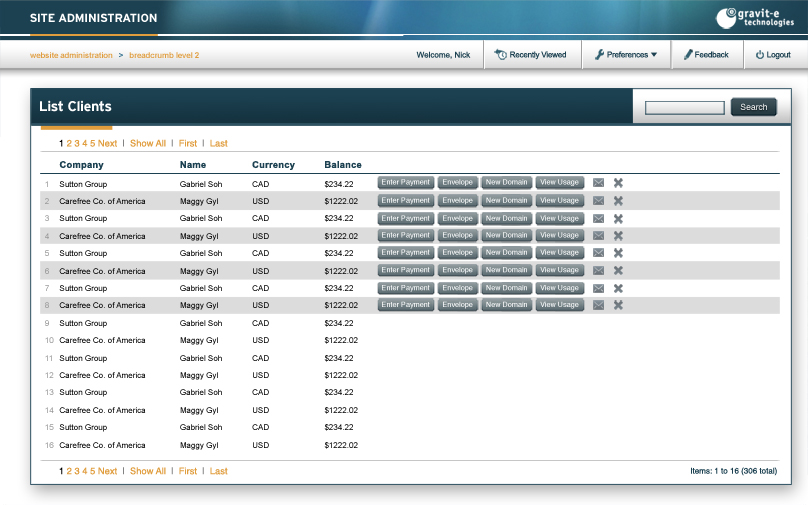The height and width of the screenshot is (505, 808).
Task: Click the delete X icon for row 8
Action: pyautogui.click(x=618, y=305)
